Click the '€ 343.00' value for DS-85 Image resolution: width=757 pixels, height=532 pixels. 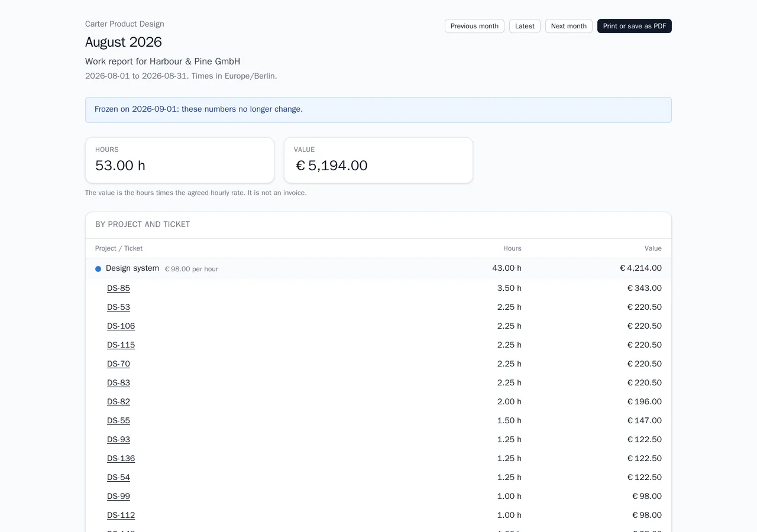point(645,288)
